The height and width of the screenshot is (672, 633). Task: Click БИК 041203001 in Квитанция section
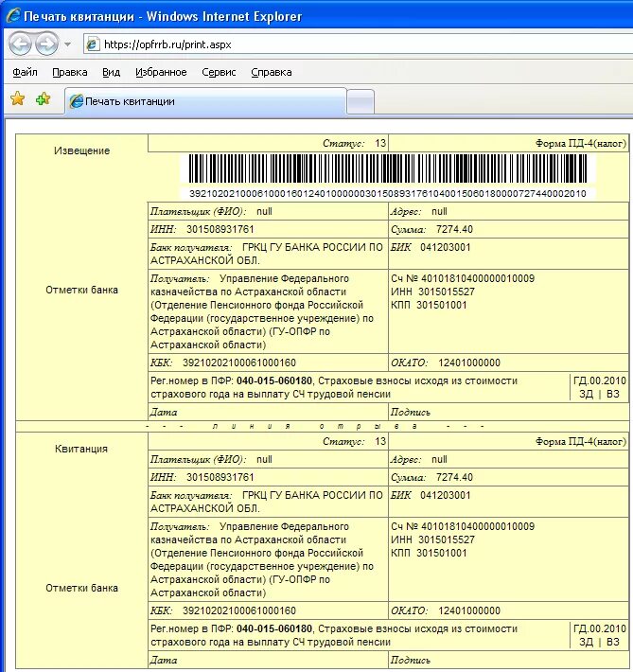click(x=431, y=495)
